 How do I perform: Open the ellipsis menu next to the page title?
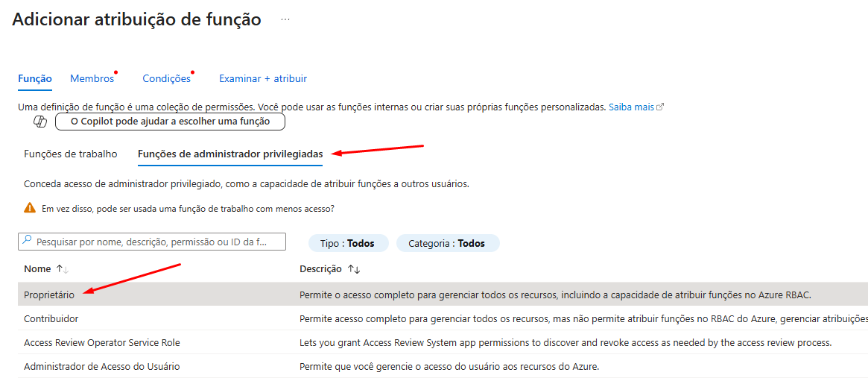coord(285,20)
